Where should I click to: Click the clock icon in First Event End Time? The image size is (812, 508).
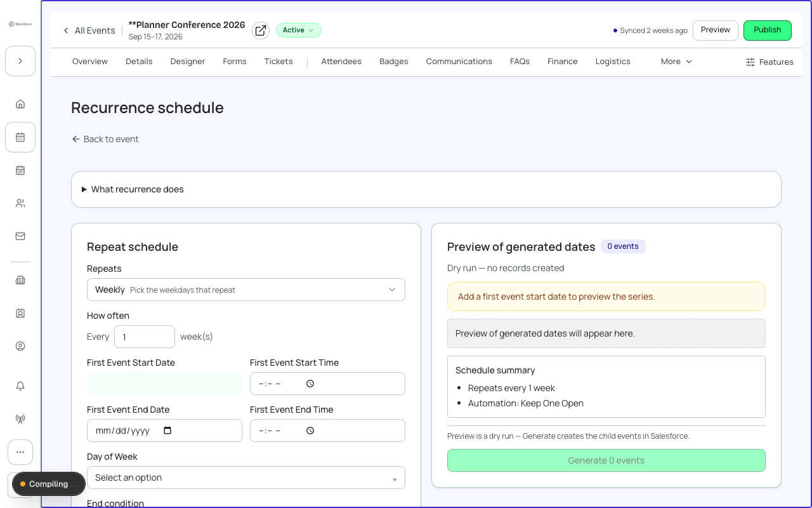click(x=310, y=431)
